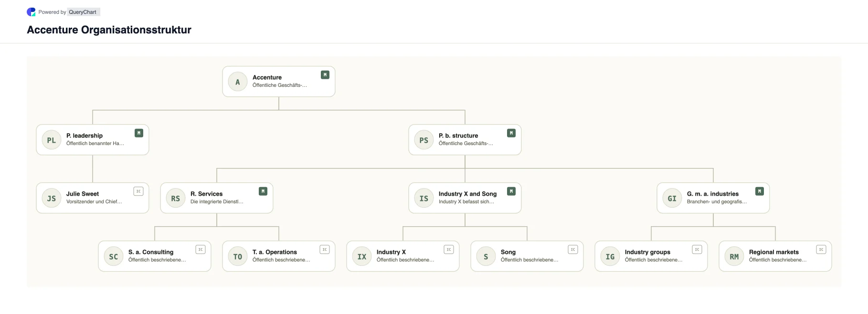Viewport: 868px width, 314px height.
Task: Open the QueryChart link in the header
Action: (83, 12)
